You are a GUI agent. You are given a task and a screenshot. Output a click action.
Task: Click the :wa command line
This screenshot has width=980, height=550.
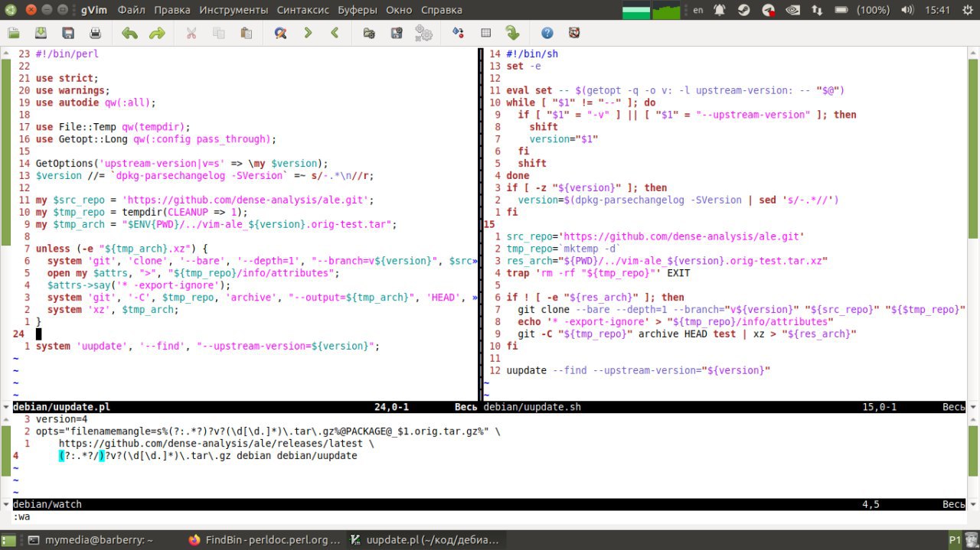490,516
